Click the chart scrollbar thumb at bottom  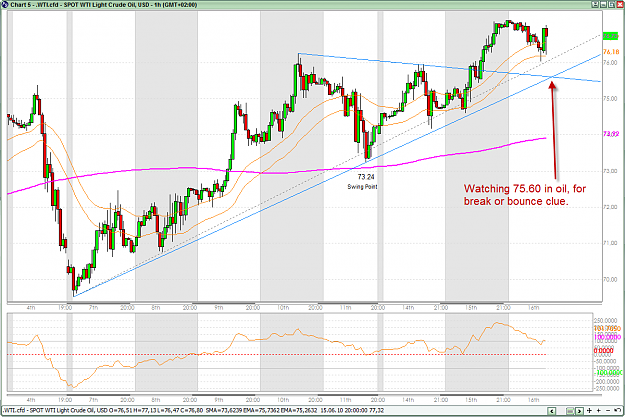click(x=570, y=411)
